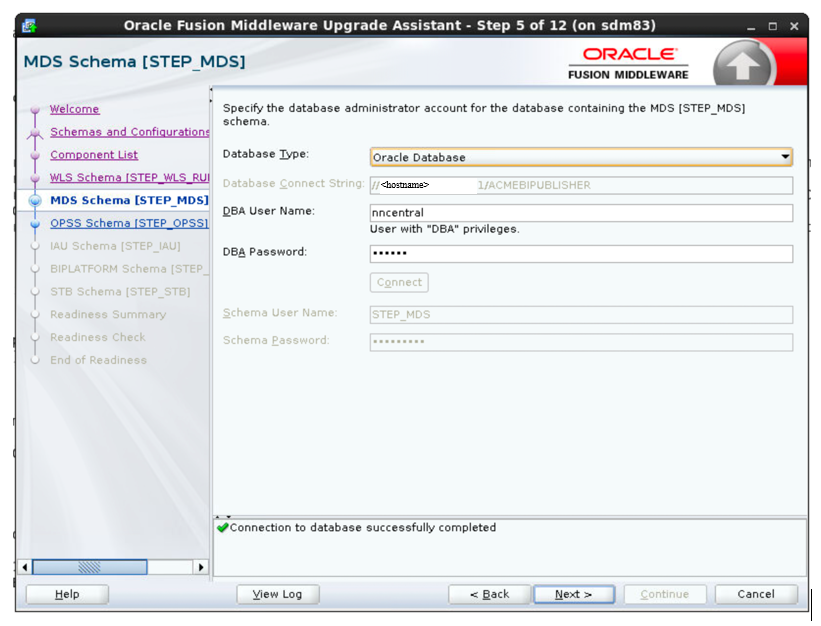This screenshot has width=821, height=626.
Task: Open Help for this step
Action: (67, 594)
